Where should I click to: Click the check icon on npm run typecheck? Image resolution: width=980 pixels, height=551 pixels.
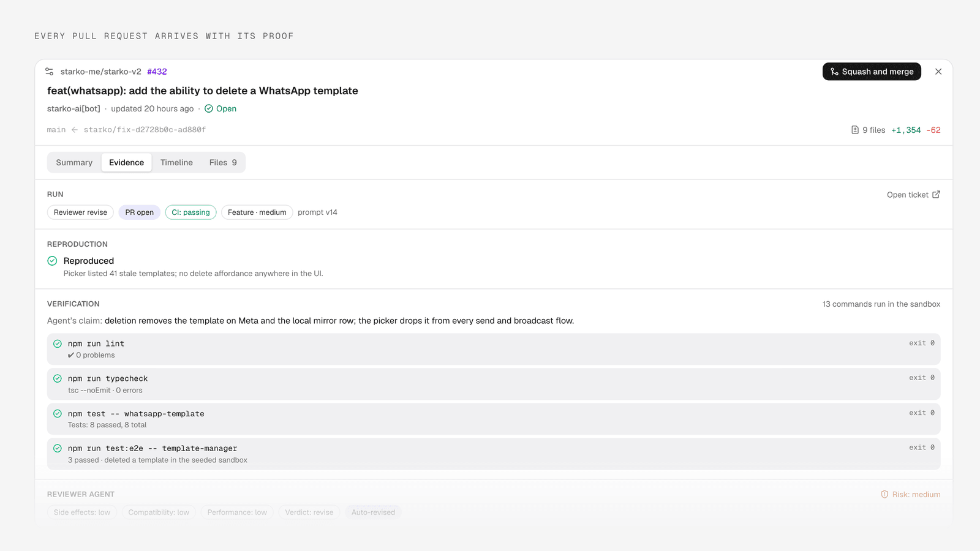tap(58, 378)
